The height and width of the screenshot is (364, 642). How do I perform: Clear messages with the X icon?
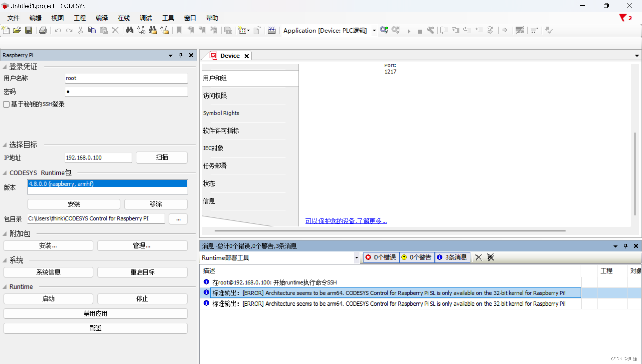point(479,257)
